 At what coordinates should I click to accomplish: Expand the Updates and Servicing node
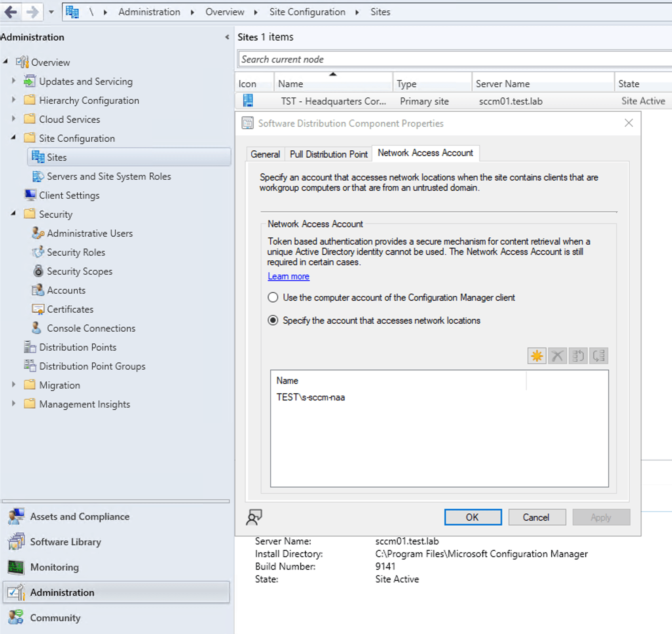click(x=13, y=81)
